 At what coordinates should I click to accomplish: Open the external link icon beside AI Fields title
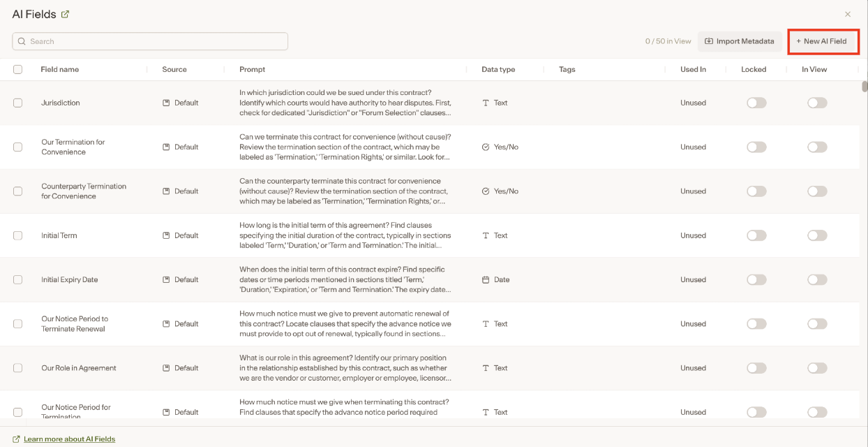click(65, 14)
